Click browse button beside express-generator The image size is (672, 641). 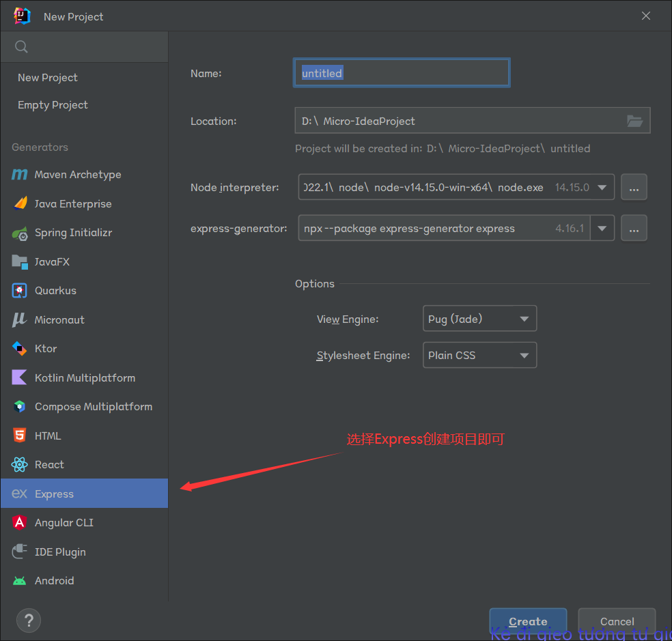tap(634, 228)
